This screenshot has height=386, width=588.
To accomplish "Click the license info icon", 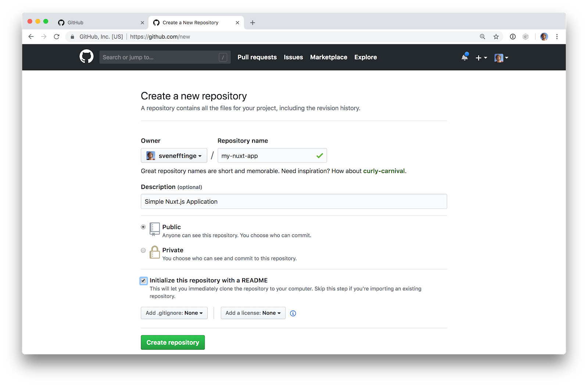I will 293,313.
